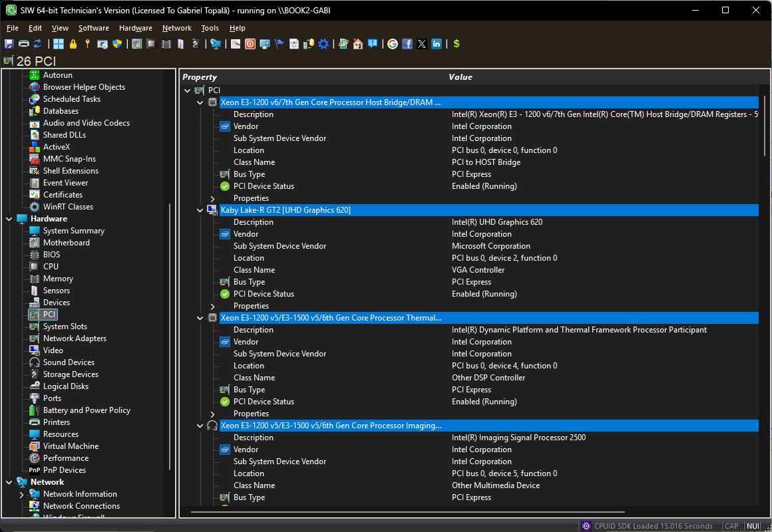
Task: Collapse the Xeon Processor Thermal entry
Action: coord(200,319)
